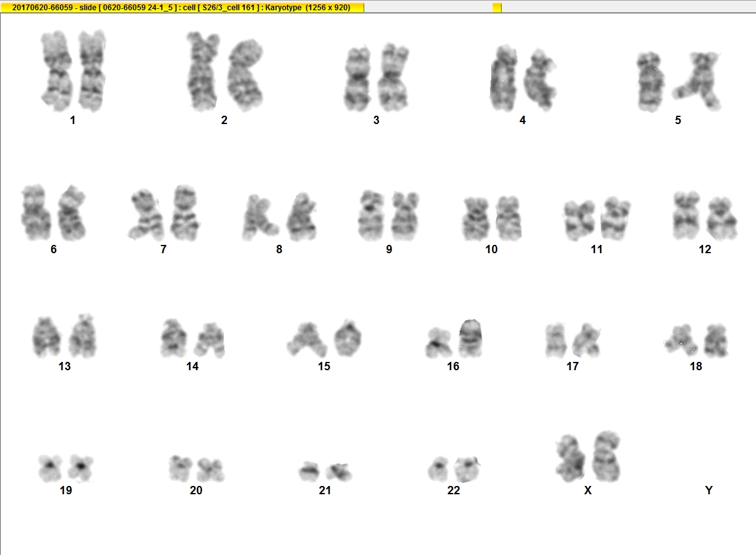This screenshot has height=555, width=756.
Task: Click the chromosome label "17"
Action: [573, 367]
